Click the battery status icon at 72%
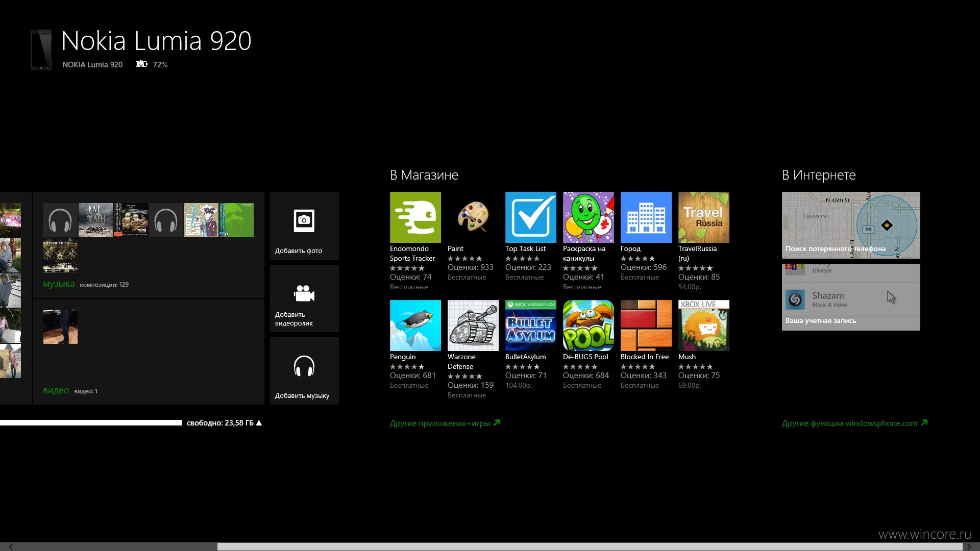980x551 pixels. click(x=141, y=64)
